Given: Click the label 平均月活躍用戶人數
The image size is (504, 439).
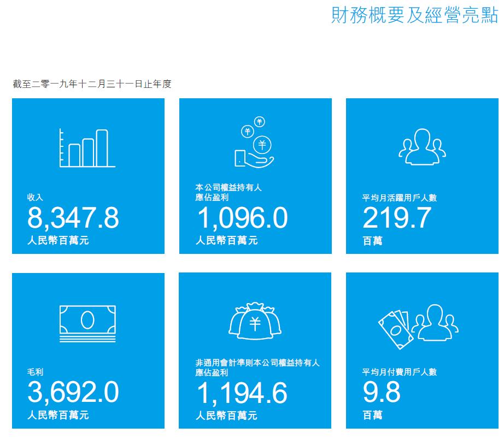Looking at the screenshot, I should tap(400, 198).
